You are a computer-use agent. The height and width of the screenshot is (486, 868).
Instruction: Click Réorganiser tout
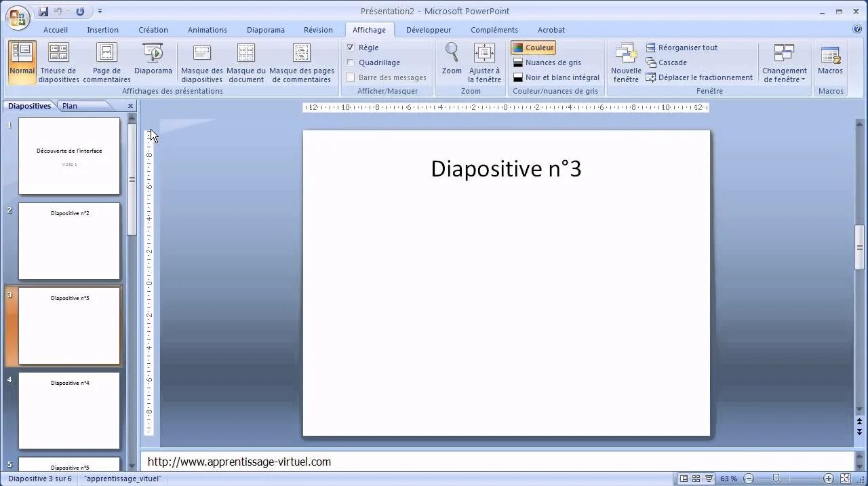point(682,48)
